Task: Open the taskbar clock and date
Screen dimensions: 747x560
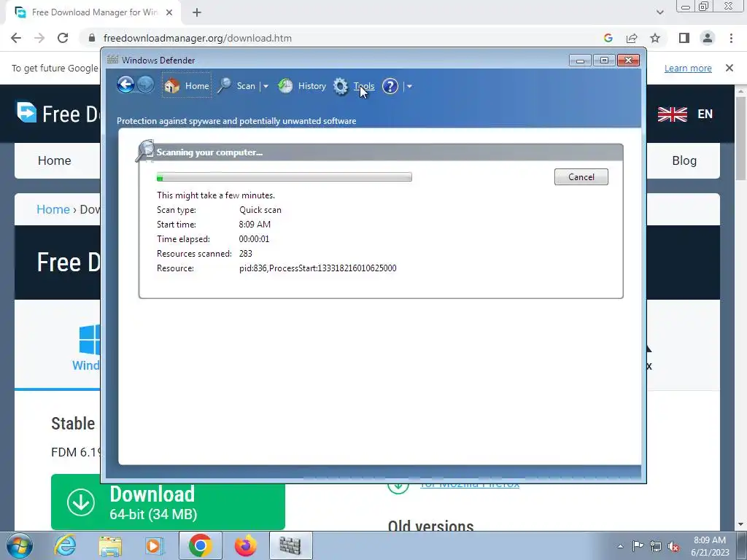Action: pos(710,546)
